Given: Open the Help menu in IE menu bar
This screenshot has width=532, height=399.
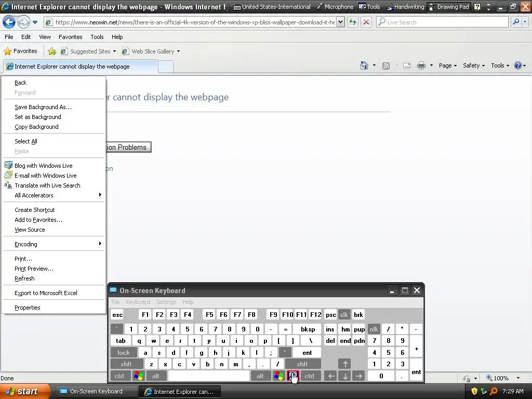Looking at the screenshot, I should click(x=117, y=37).
